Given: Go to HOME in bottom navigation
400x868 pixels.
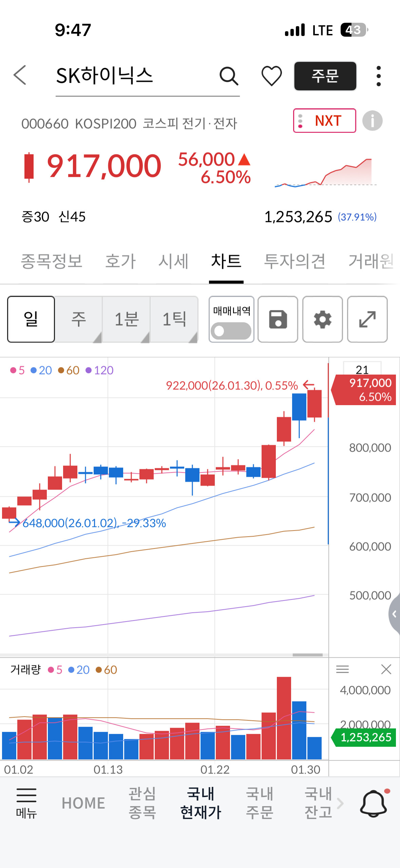Looking at the screenshot, I should pyautogui.click(x=83, y=803).
